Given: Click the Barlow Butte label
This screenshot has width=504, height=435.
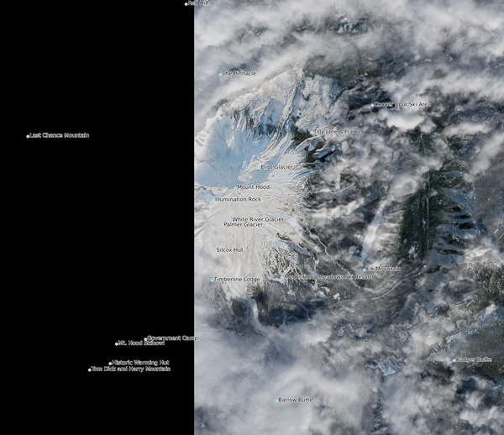Looking at the screenshot, I should pos(296,400).
